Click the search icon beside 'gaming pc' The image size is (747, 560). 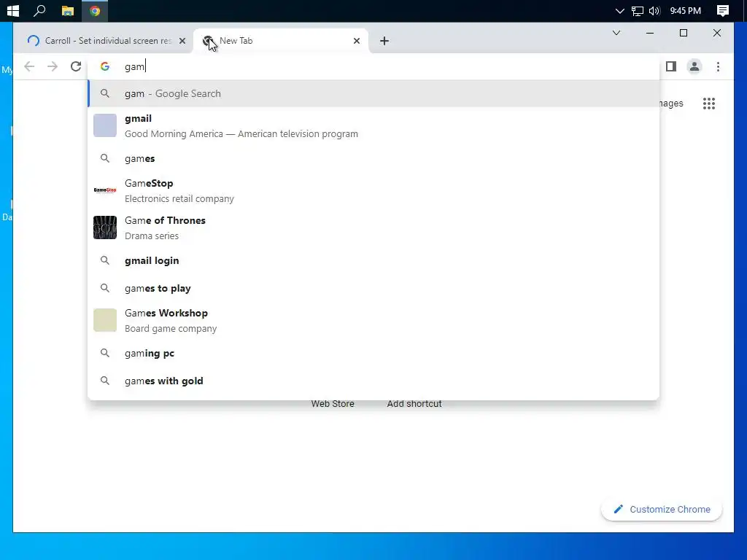pos(105,353)
